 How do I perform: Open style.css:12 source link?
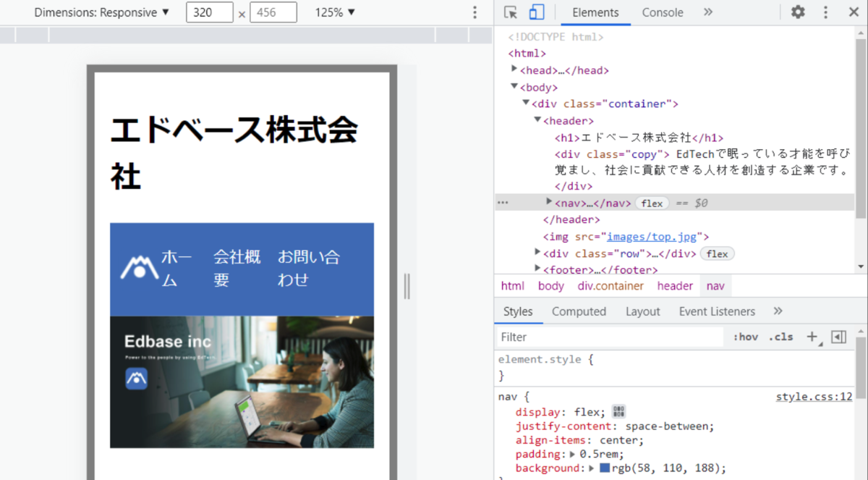(x=814, y=397)
